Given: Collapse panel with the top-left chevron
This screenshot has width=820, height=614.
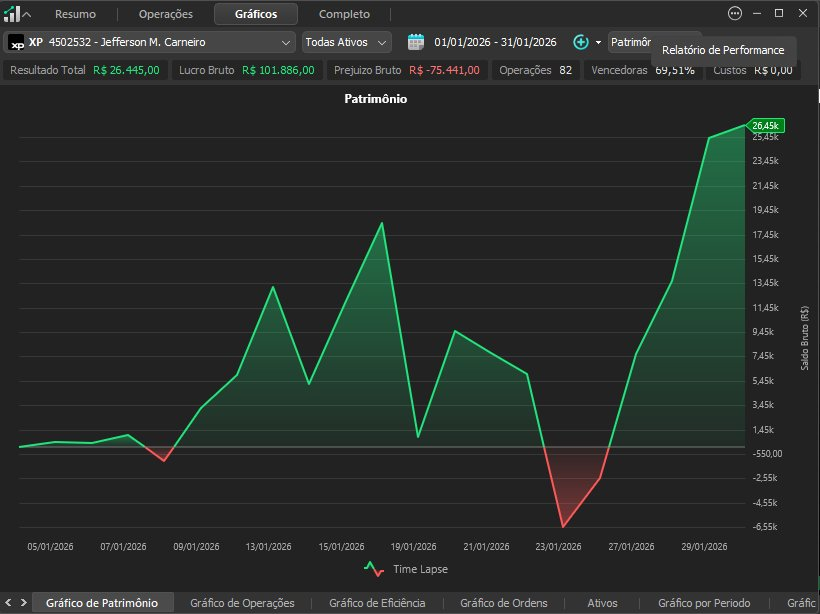Looking at the screenshot, I should (x=27, y=15).
